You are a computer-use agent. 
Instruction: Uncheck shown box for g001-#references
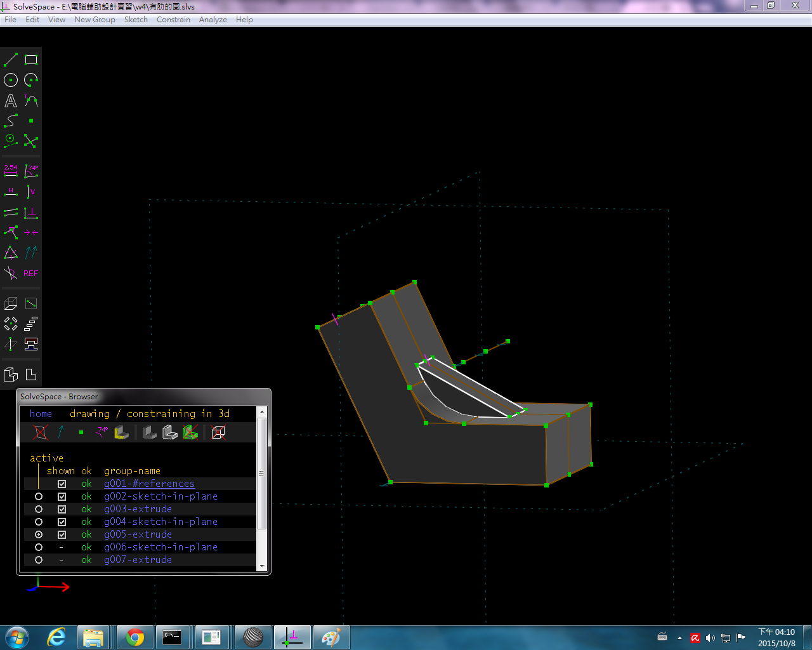click(62, 484)
